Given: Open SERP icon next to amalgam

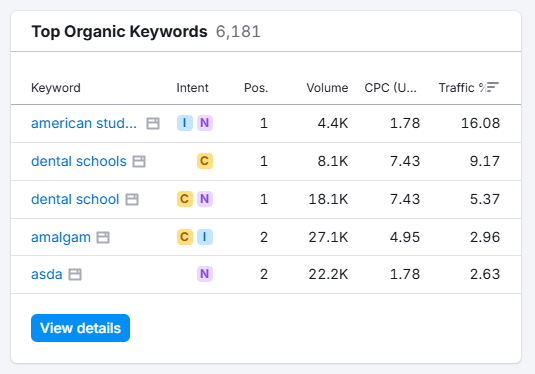Looking at the screenshot, I should pyautogui.click(x=103, y=237).
